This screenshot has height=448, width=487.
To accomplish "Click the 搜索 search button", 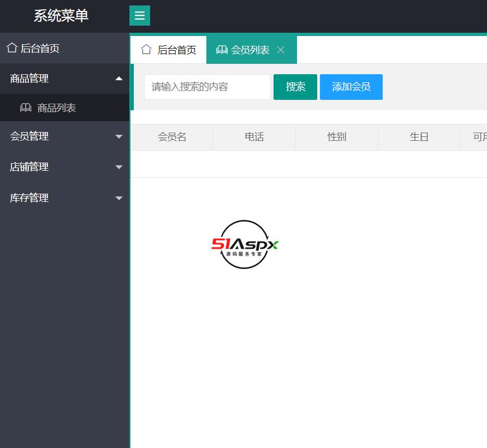I will (x=295, y=87).
